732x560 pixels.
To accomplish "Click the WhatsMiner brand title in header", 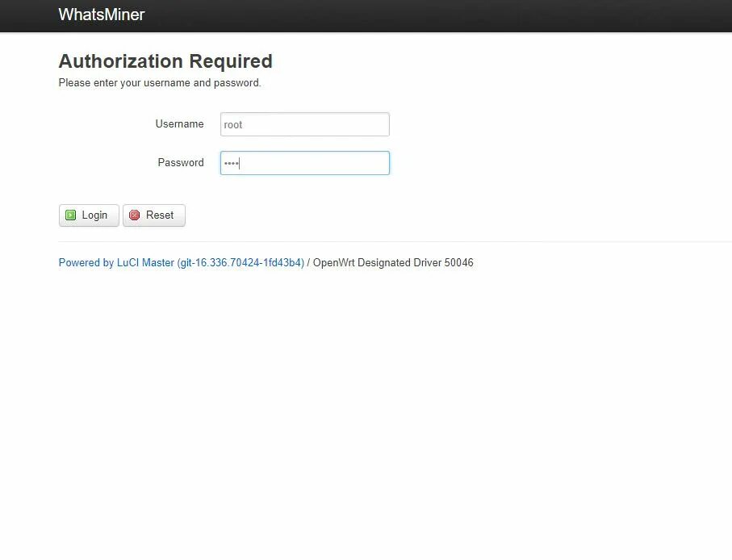I will point(102,15).
